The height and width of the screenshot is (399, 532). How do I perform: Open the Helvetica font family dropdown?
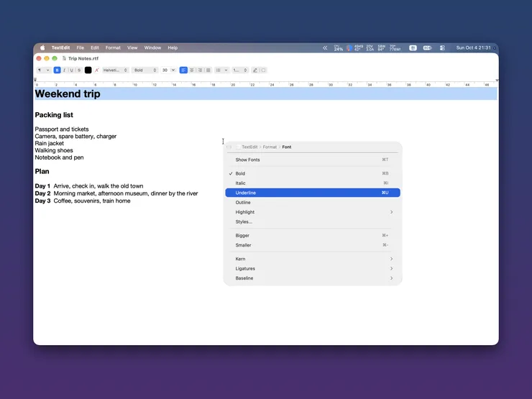click(x=115, y=70)
